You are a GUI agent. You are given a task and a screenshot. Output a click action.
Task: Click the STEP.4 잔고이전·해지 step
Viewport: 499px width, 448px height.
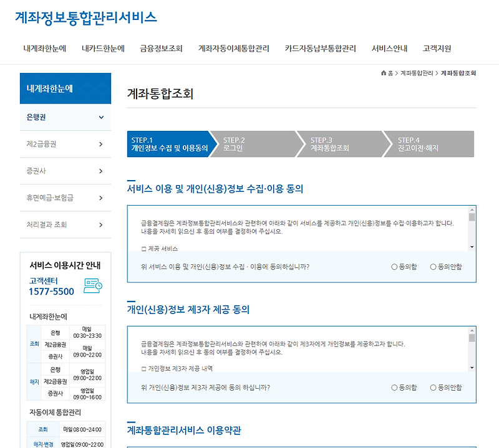coord(430,144)
